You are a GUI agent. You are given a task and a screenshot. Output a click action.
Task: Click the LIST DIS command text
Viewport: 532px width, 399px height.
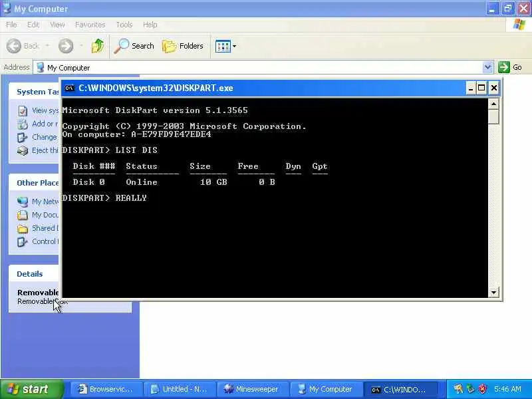coord(136,150)
